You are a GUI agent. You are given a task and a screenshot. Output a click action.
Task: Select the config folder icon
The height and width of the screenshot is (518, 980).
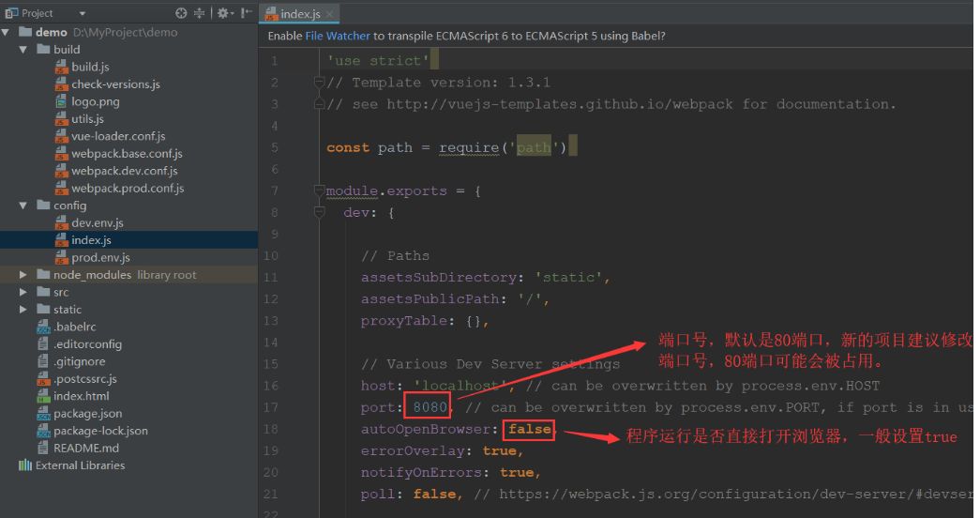43,205
